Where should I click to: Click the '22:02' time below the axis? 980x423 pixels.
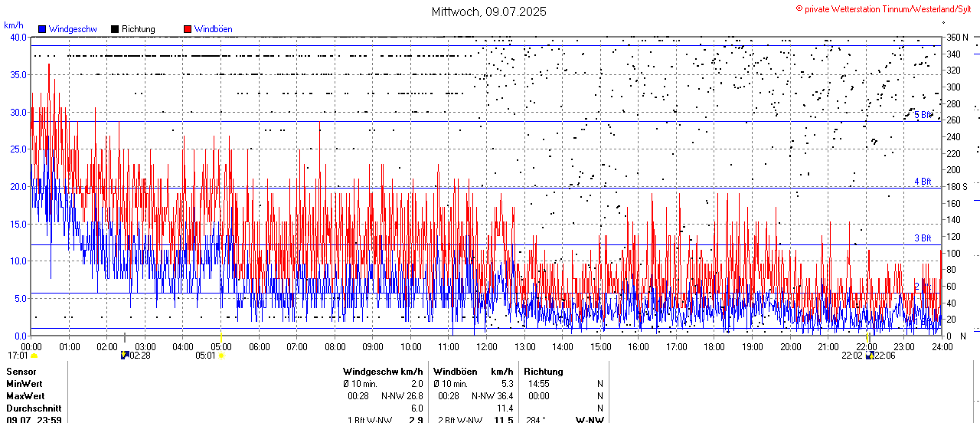[852, 356]
